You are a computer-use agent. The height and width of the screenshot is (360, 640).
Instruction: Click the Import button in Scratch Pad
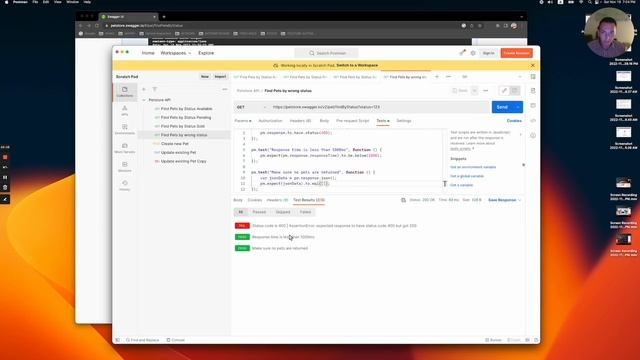click(x=220, y=77)
